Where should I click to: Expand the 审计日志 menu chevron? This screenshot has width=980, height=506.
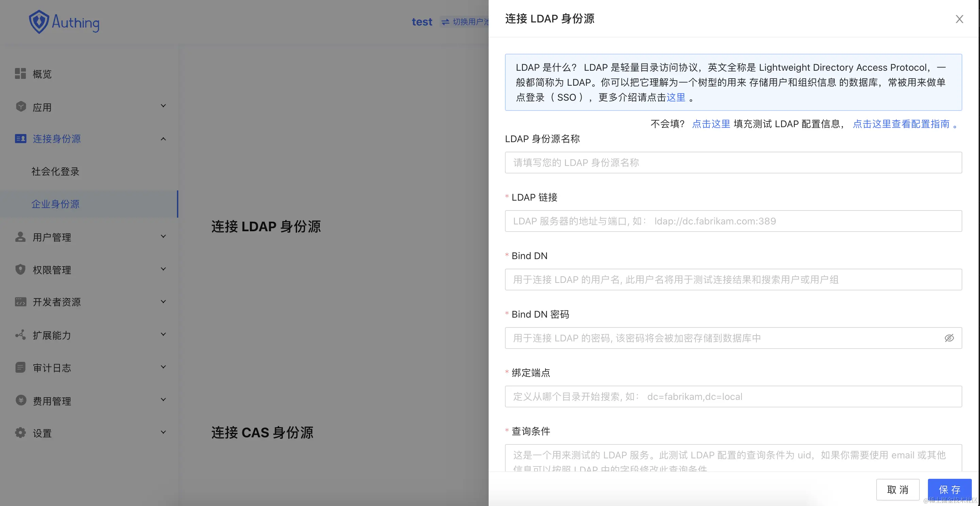pyautogui.click(x=163, y=367)
